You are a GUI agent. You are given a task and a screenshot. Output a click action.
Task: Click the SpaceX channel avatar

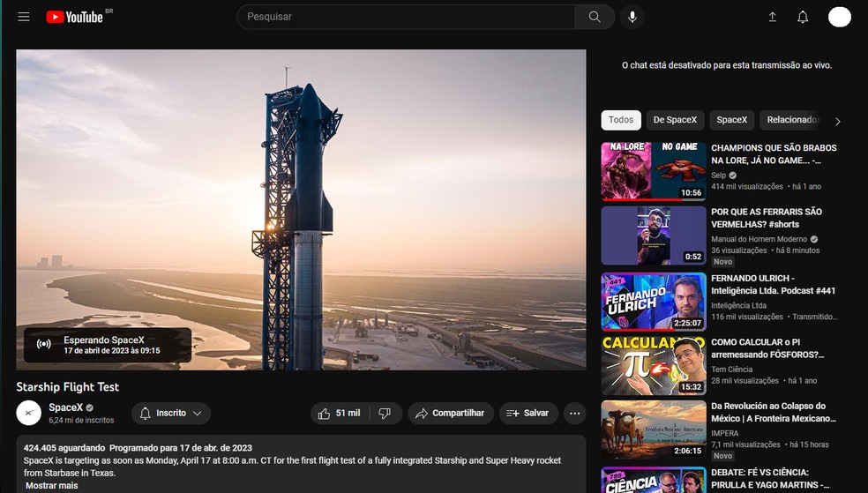click(x=29, y=414)
